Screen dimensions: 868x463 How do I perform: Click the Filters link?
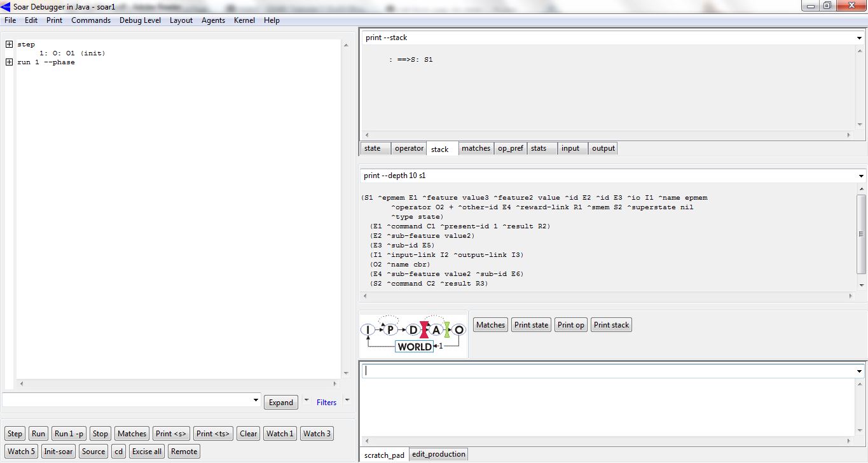coord(326,403)
